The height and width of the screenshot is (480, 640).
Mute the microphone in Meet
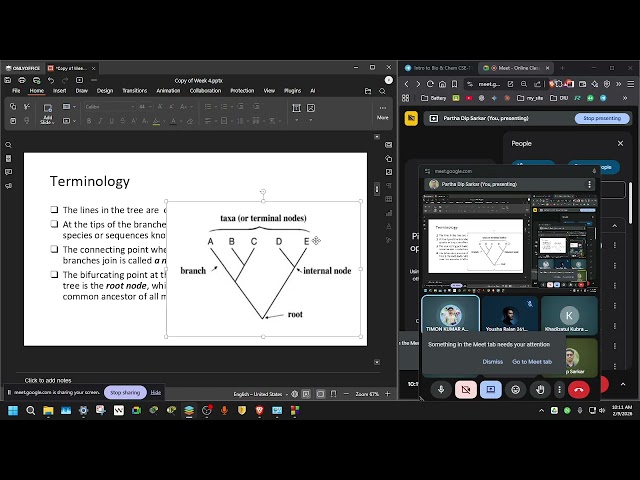(x=441, y=390)
